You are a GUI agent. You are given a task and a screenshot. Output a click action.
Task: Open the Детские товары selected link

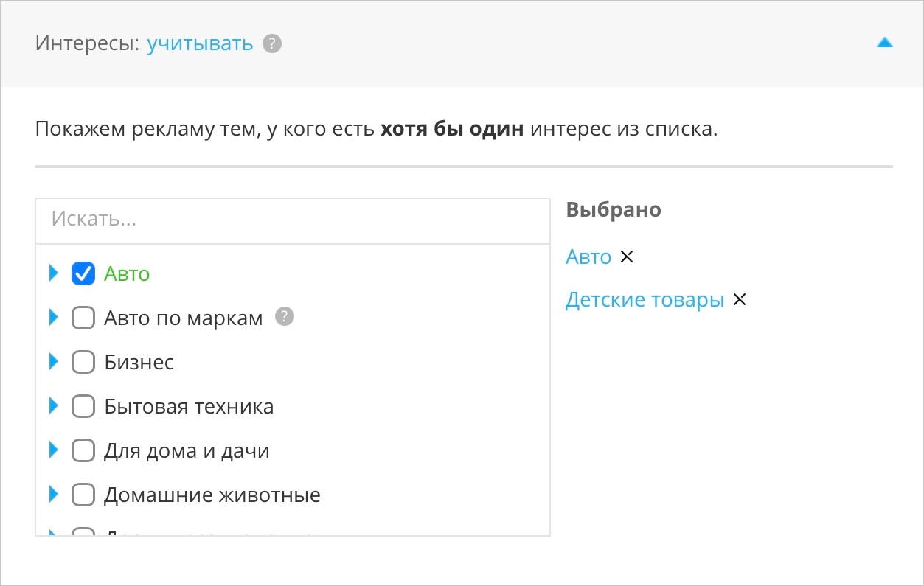[x=645, y=300]
